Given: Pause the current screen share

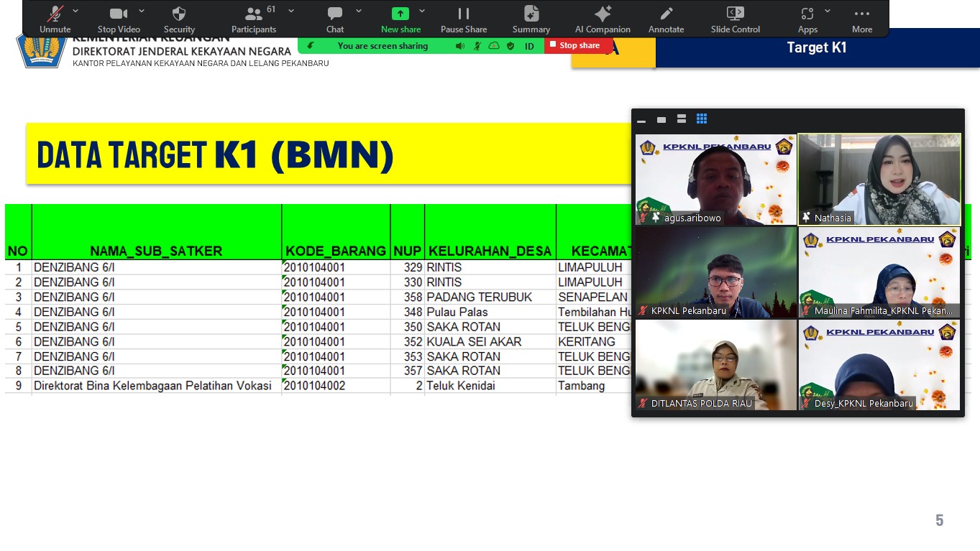Looking at the screenshot, I should point(464,19).
